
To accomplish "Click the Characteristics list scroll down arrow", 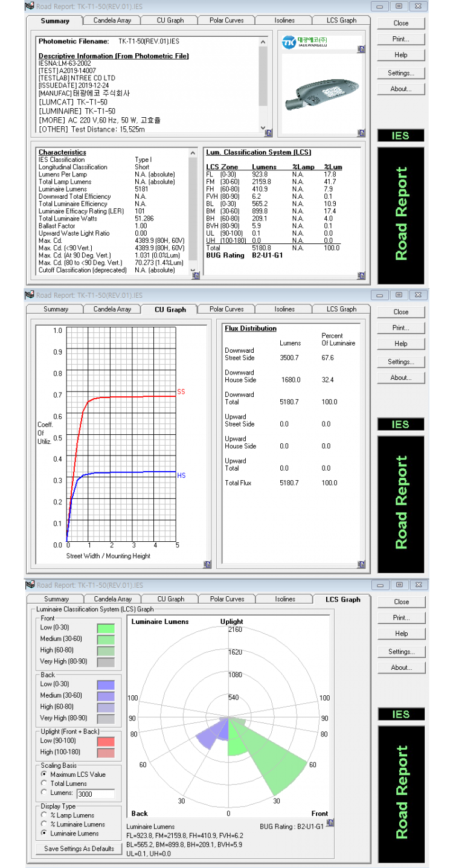I will coord(193,269).
